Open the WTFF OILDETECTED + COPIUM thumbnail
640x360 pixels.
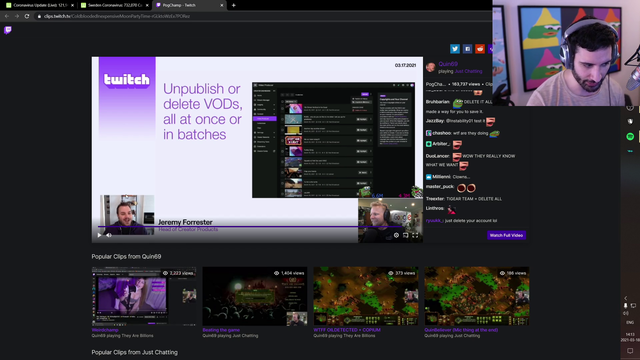pyautogui.click(x=366, y=296)
